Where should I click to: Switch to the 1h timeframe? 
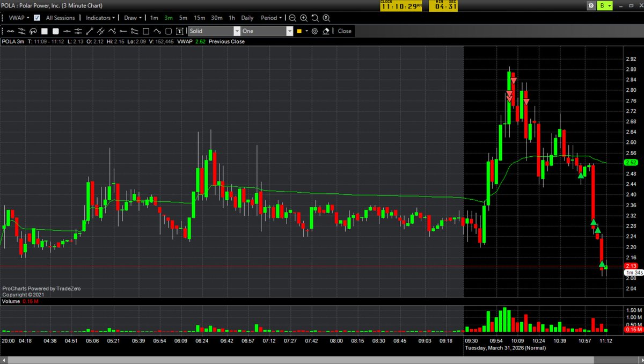pos(232,18)
